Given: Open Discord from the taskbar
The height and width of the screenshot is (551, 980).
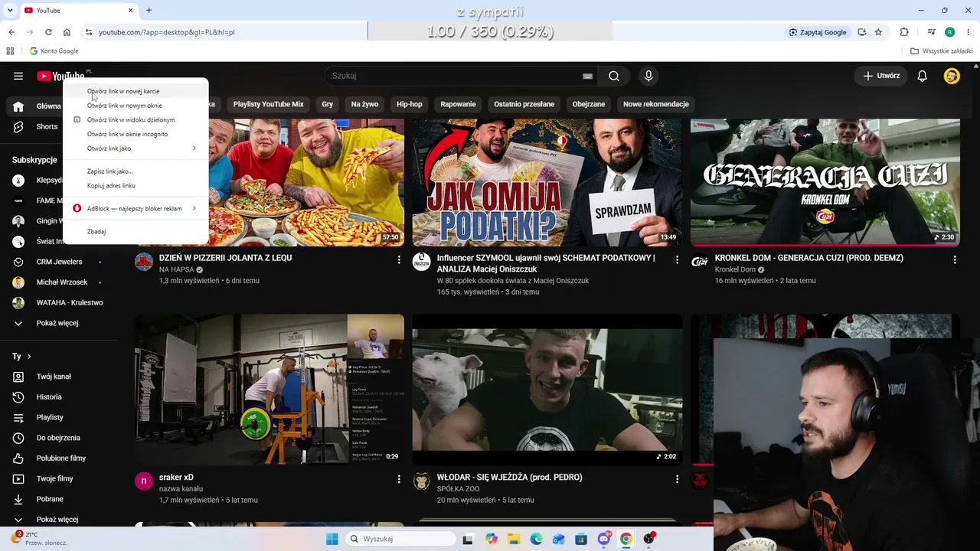Looking at the screenshot, I should tap(604, 539).
